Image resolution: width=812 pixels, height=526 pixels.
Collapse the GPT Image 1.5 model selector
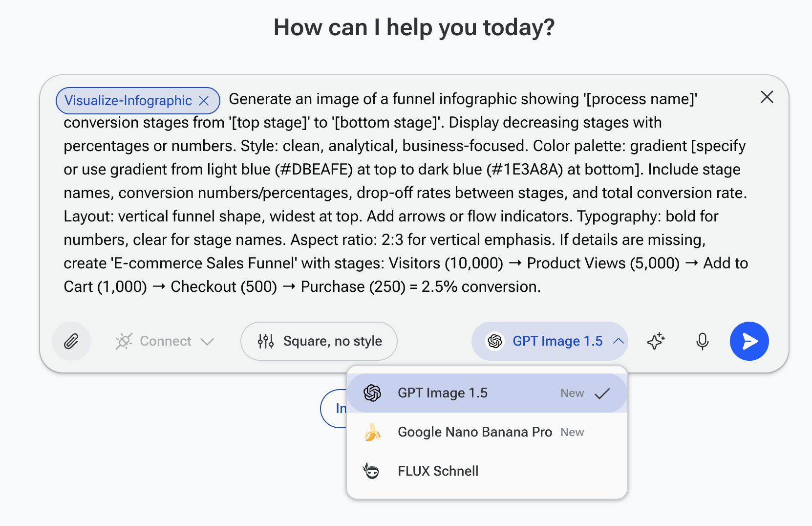(550, 341)
